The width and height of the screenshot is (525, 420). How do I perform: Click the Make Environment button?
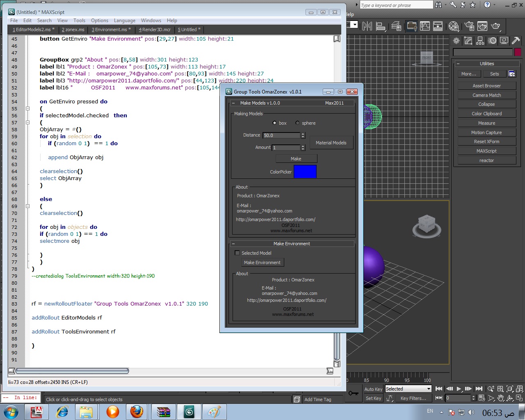point(262,262)
